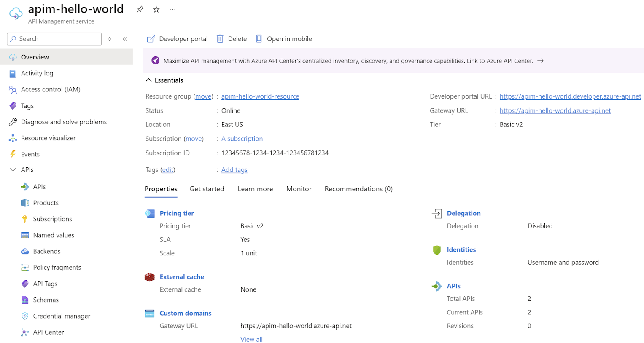Select Policy fragments in sidebar
644x343 pixels.
[x=57, y=267]
